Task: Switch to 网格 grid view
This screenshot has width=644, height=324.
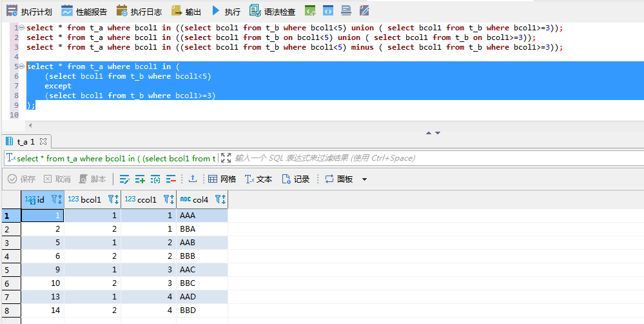Action: click(222, 179)
